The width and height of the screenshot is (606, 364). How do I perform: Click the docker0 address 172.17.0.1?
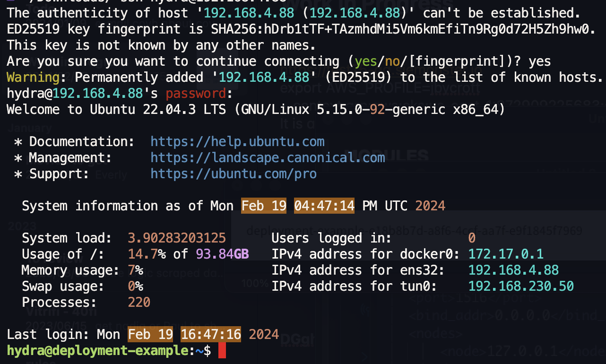coord(506,254)
